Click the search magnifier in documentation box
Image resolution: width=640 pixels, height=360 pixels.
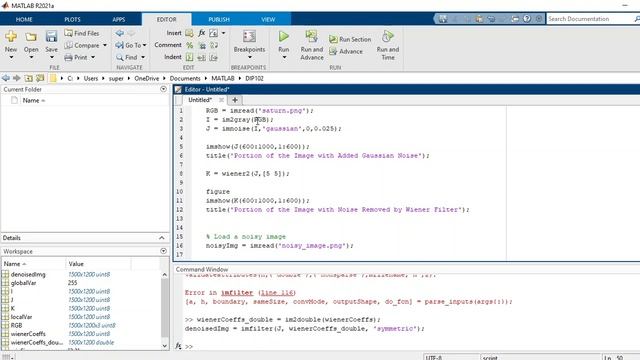[637, 19]
